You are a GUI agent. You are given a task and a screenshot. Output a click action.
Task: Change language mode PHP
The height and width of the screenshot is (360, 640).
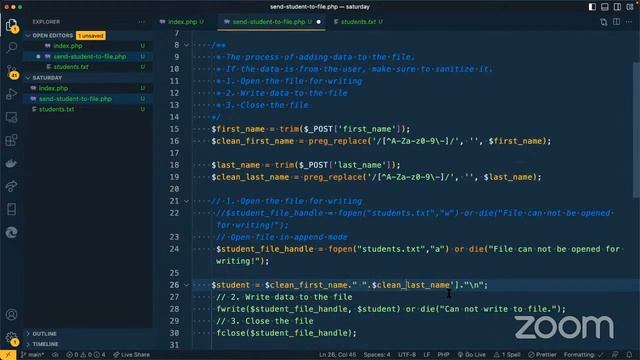coord(443,355)
